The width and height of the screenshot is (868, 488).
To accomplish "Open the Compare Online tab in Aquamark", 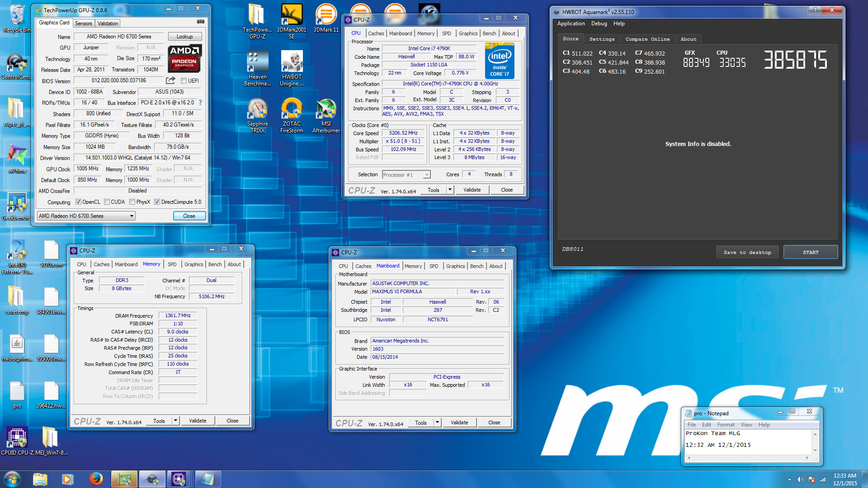I will tap(647, 39).
